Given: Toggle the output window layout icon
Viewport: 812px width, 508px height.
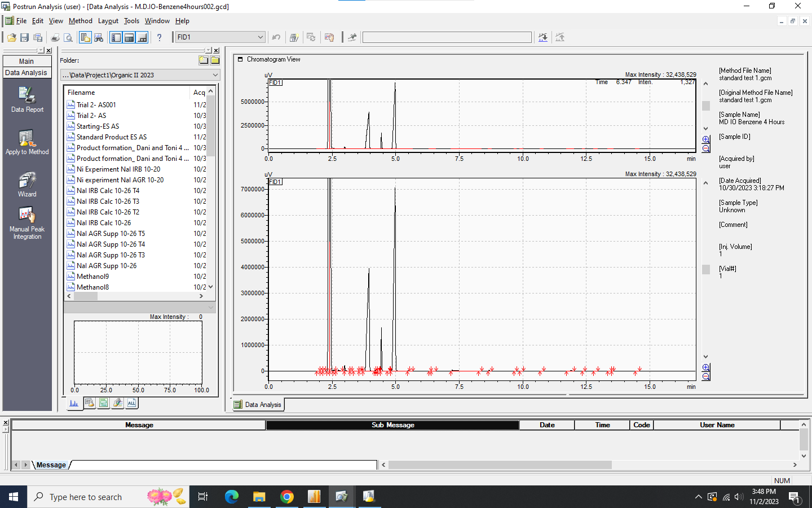Looking at the screenshot, I should (x=142, y=37).
